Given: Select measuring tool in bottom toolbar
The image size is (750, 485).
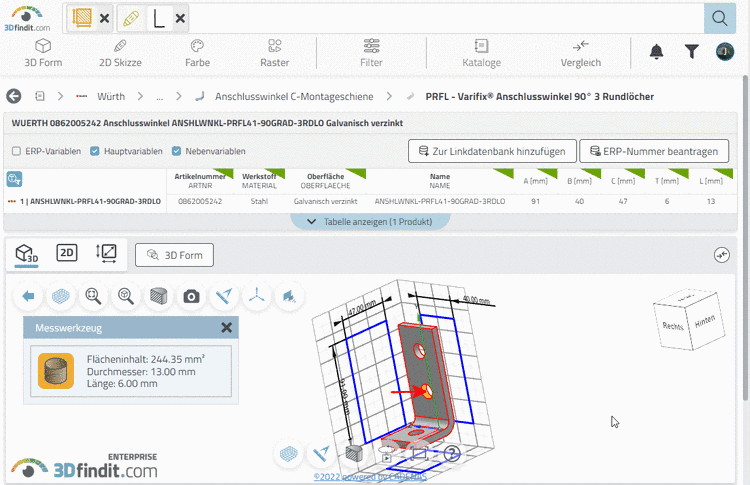Looking at the screenshot, I should pos(321,453).
